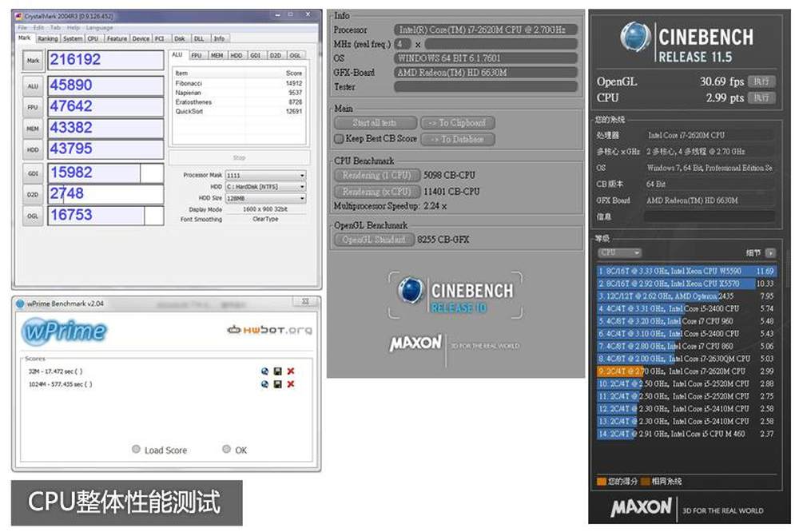Switch to the Info tab in CrystalMark
799x532 pixels.
[x=219, y=38]
